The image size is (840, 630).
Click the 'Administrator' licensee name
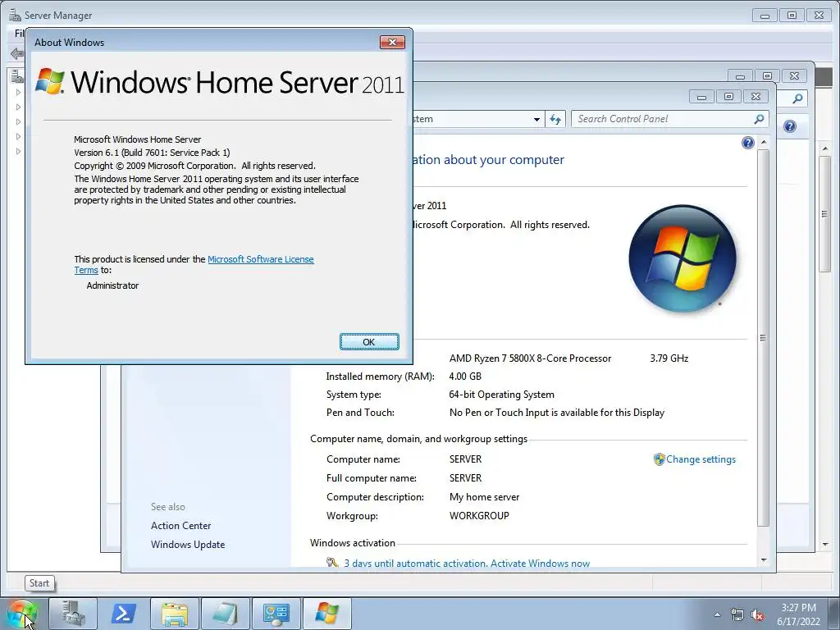coord(112,285)
